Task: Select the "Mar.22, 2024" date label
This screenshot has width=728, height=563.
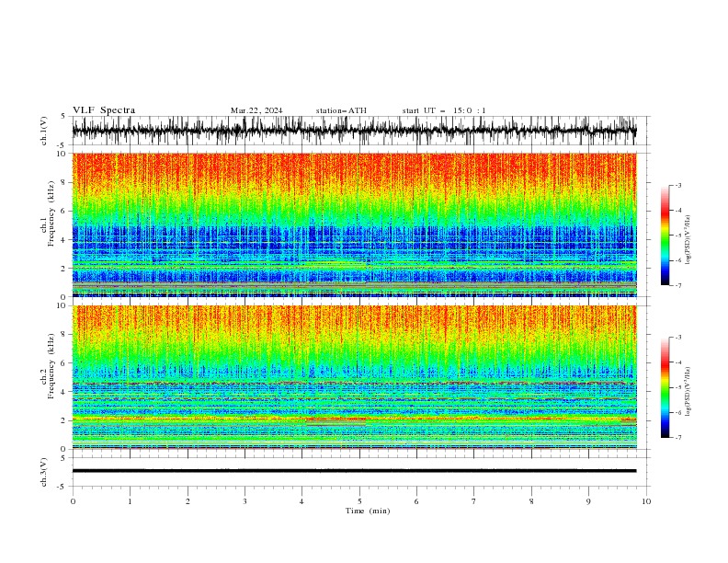Action: 256,110
